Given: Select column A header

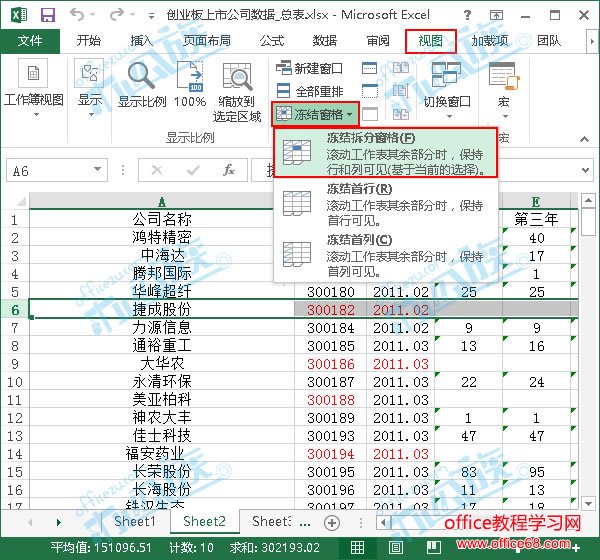Looking at the screenshot, I should click(x=161, y=201).
